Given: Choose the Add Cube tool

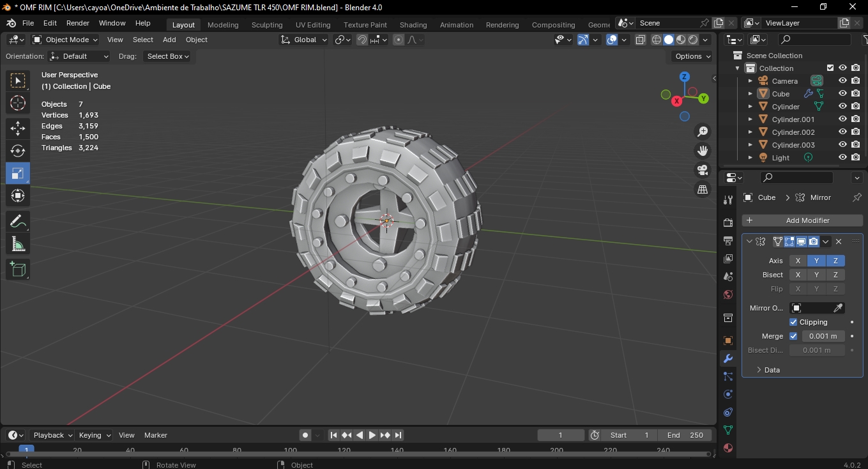Looking at the screenshot, I should (18, 270).
